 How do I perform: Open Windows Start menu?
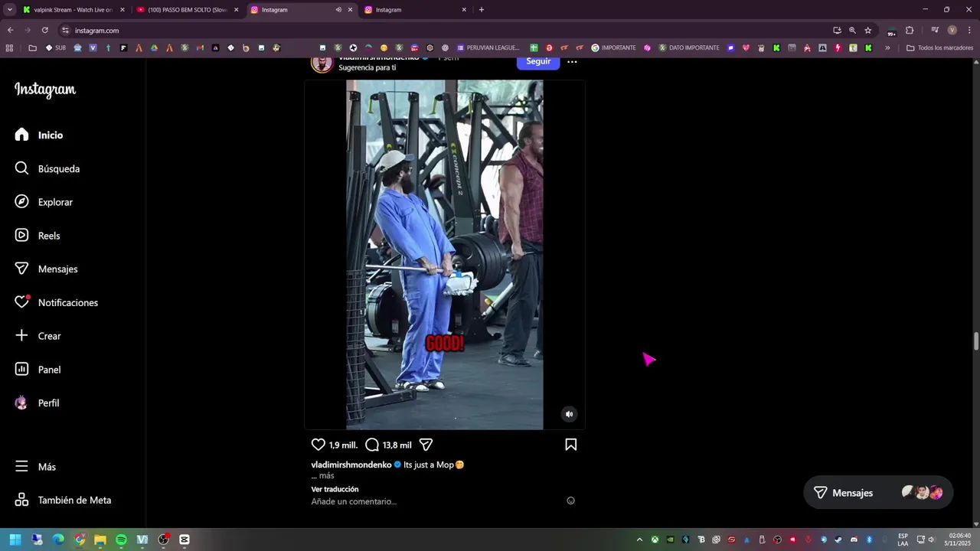pyautogui.click(x=15, y=540)
